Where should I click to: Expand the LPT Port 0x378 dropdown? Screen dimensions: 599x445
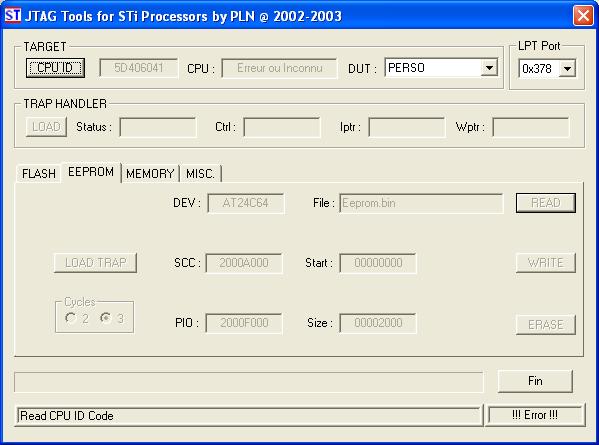pos(567,69)
